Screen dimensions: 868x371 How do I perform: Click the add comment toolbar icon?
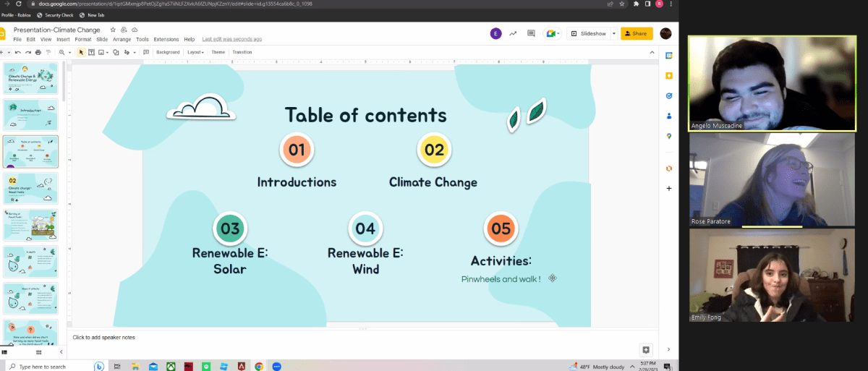click(146, 52)
